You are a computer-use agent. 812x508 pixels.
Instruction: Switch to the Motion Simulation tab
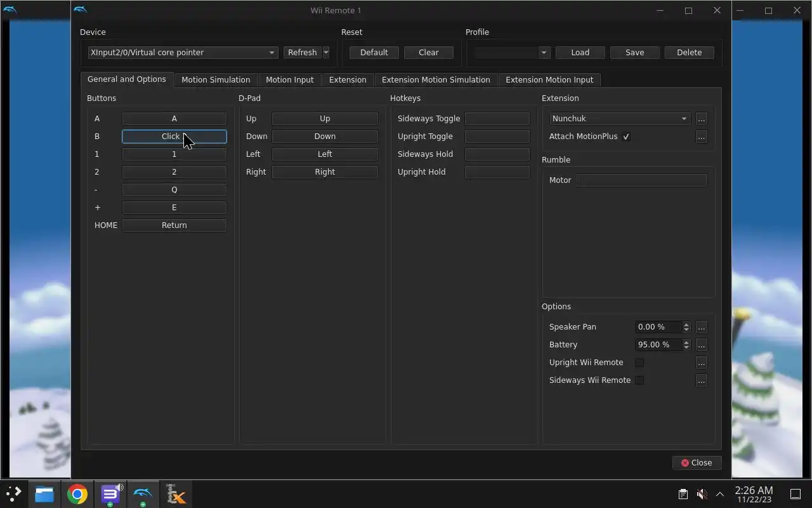tap(216, 79)
